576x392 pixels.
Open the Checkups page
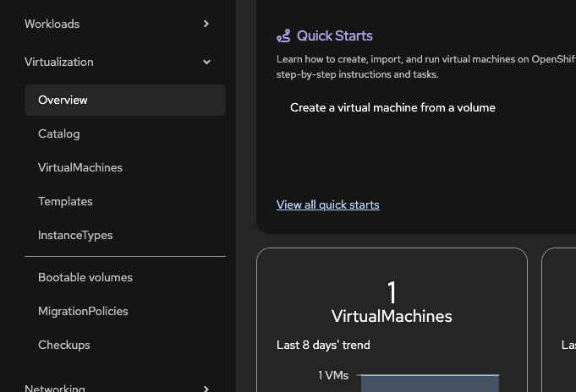[x=125, y=345]
